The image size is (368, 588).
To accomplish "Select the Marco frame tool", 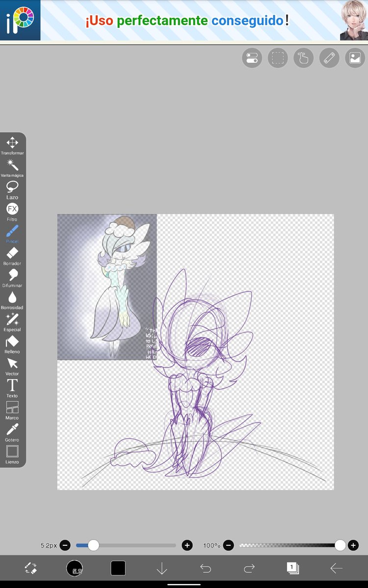I will [x=12, y=410].
